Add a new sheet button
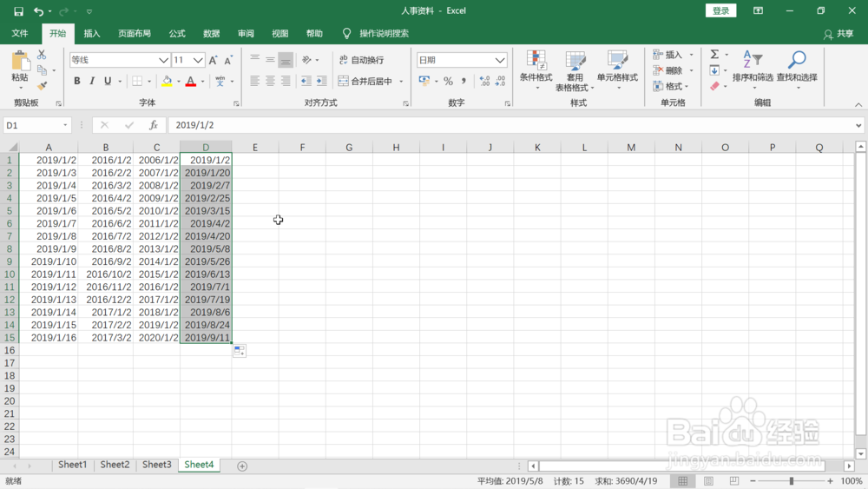 point(242,466)
